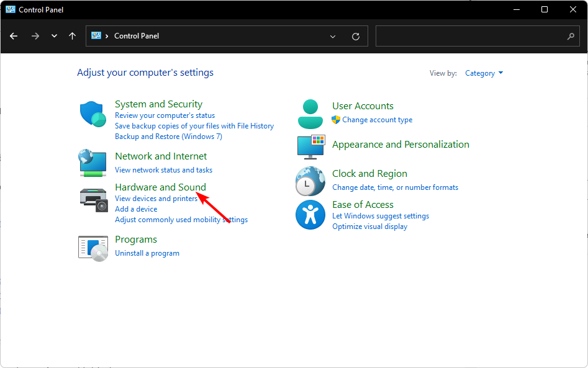Open the Hardware and Sound category
Image resolution: width=588 pixels, height=368 pixels.
[x=160, y=187]
